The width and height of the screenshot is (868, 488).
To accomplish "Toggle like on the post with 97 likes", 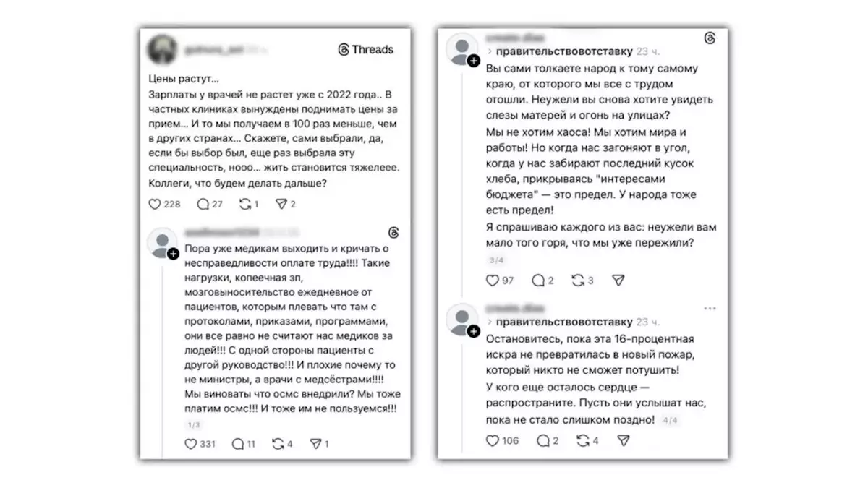I will [493, 281].
